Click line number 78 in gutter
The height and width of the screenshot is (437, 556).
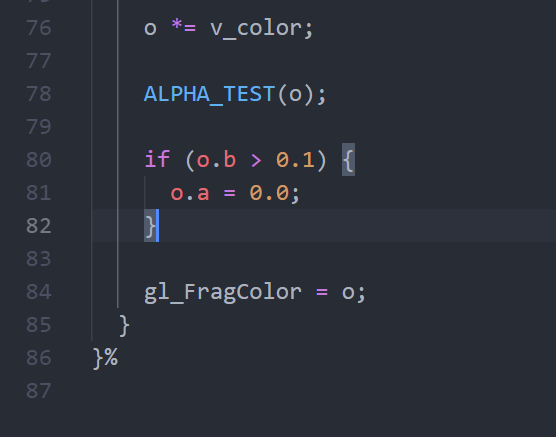click(x=39, y=94)
